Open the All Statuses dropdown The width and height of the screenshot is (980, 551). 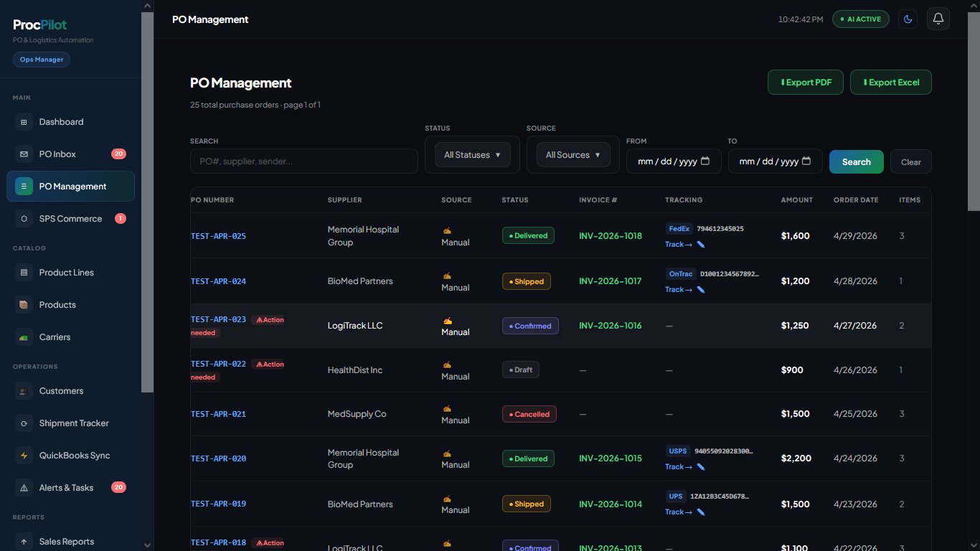pyautogui.click(x=472, y=155)
